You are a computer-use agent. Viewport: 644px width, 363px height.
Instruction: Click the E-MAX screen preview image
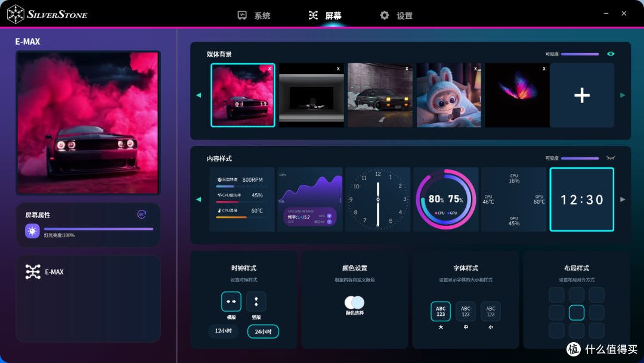coord(88,123)
